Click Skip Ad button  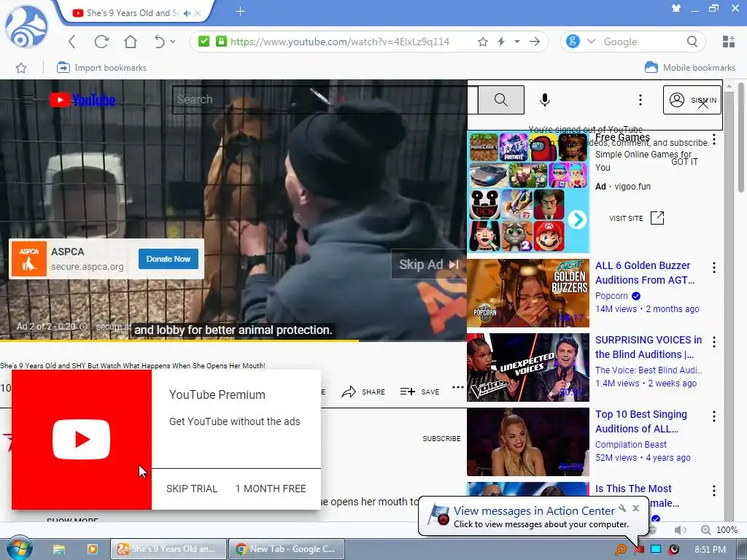pyautogui.click(x=428, y=264)
